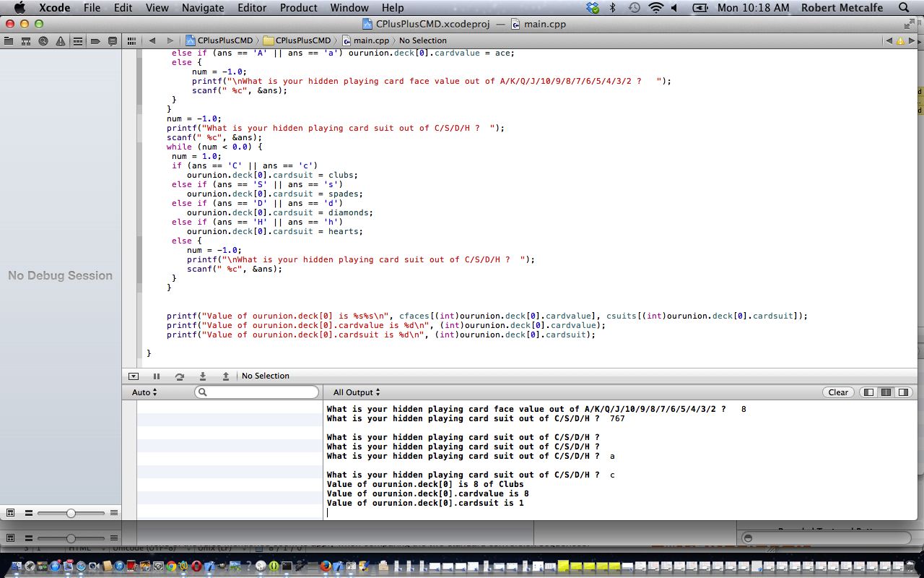Viewport: 924px width, 578px height.
Task: Show only the console pane
Action: pos(902,392)
